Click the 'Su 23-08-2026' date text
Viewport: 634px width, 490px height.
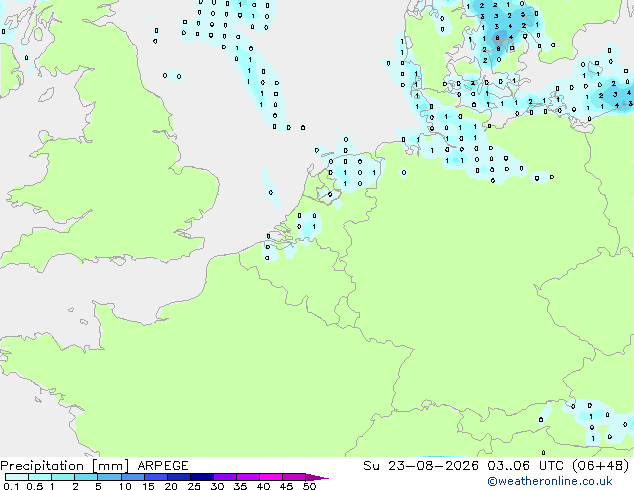pyautogui.click(x=421, y=466)
